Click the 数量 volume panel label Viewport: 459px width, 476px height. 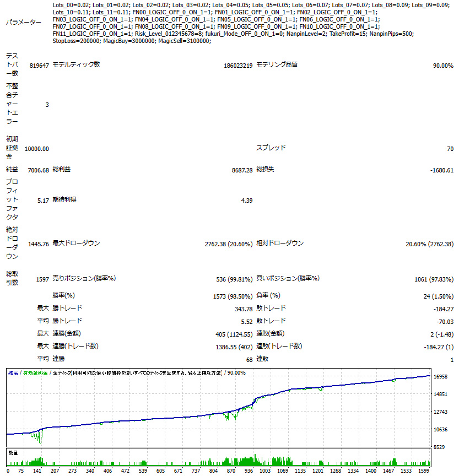click(x=13, y=453)
